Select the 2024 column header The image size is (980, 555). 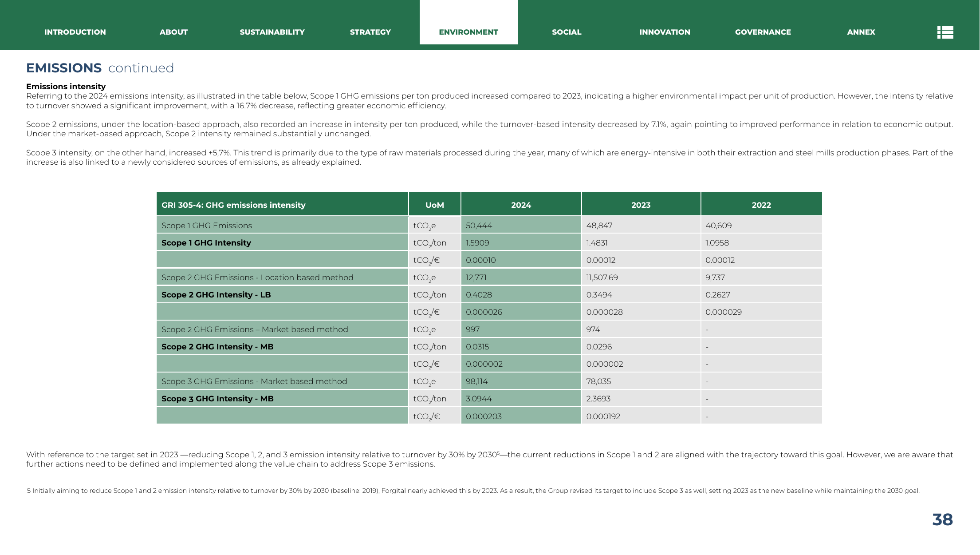click(521, 205)
